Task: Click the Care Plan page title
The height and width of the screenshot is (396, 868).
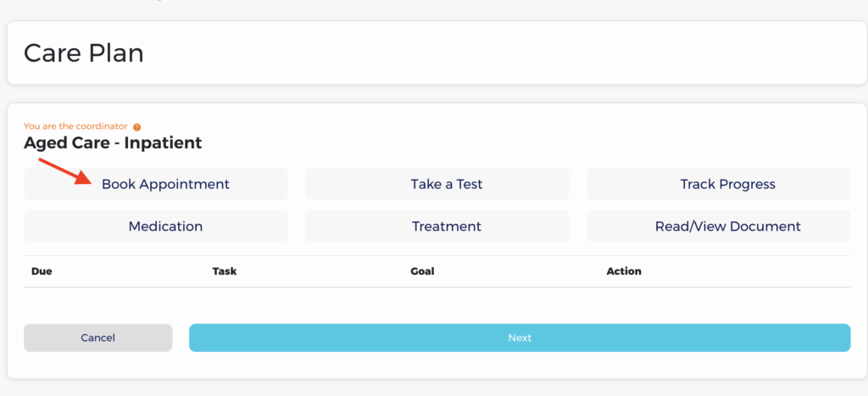Action: point(84,53)
